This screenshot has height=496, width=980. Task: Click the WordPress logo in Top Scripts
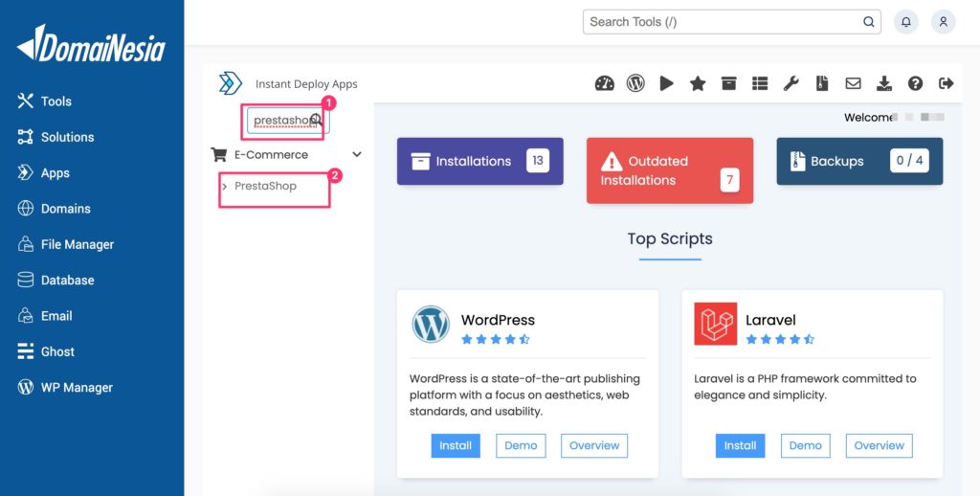point(431,324)
